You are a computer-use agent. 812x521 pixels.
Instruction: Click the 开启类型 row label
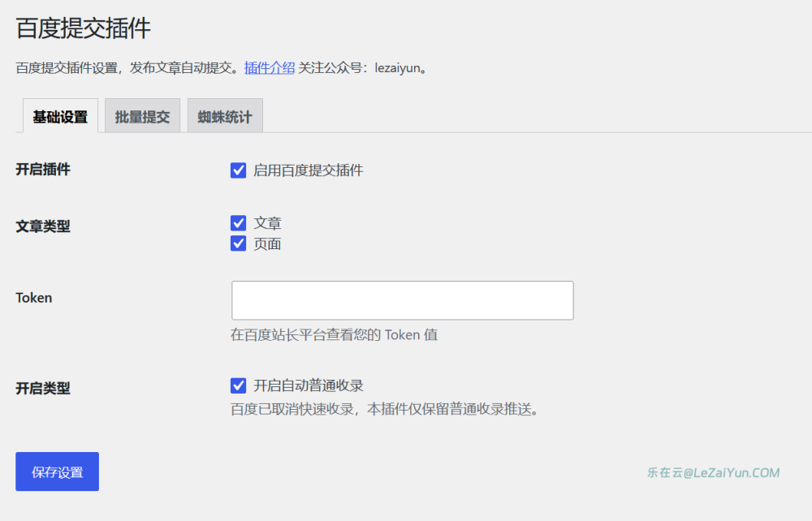[x=43, y=388]
